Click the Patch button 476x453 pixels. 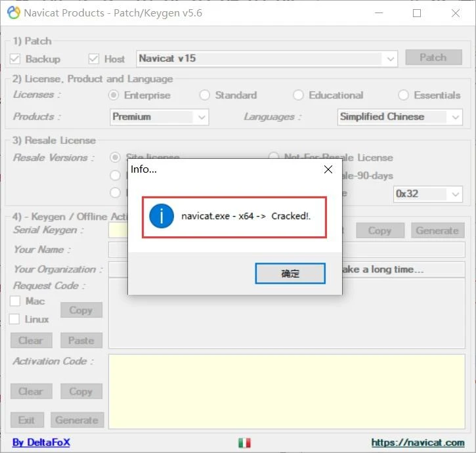coord(434,57)
